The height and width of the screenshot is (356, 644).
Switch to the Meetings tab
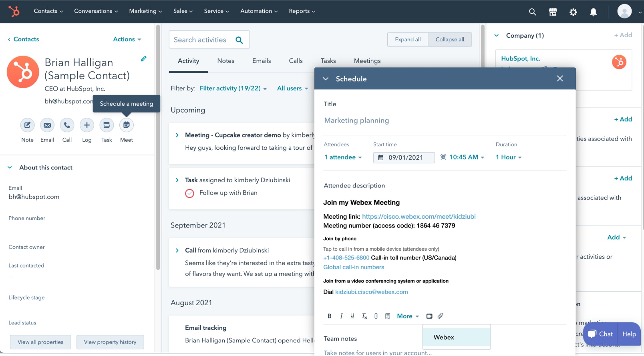pyautogui.click(x=367, y=61)
